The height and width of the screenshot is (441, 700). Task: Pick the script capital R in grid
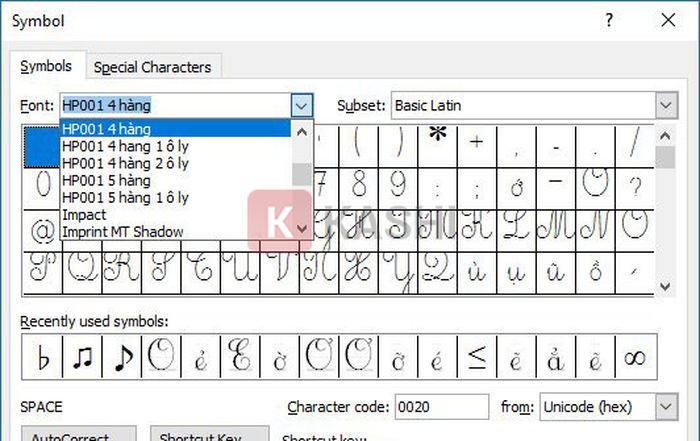tap(121, 273)
